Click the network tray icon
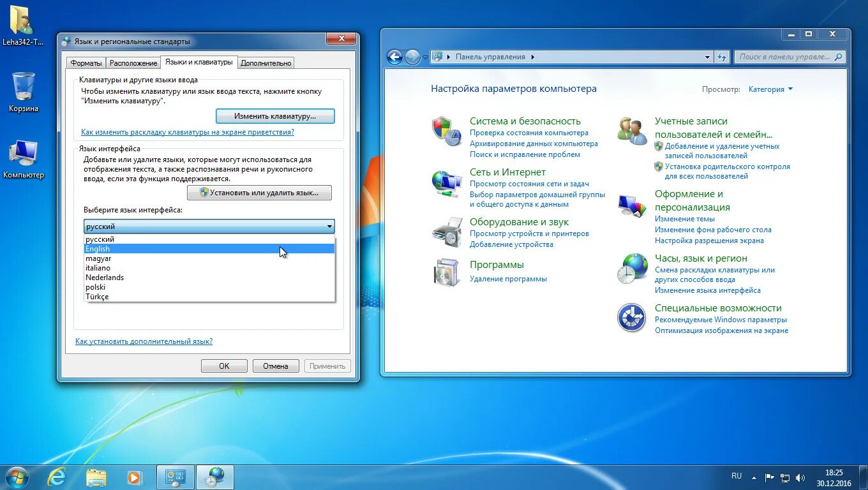Screen dimensions: 868x490 tap(785, 477)
